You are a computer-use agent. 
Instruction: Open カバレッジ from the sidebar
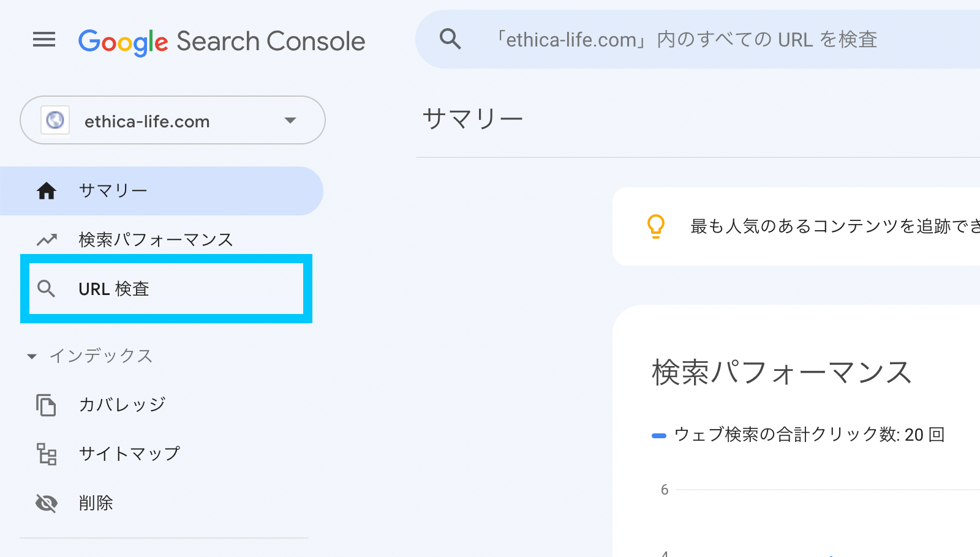click(x=121, y=405)
